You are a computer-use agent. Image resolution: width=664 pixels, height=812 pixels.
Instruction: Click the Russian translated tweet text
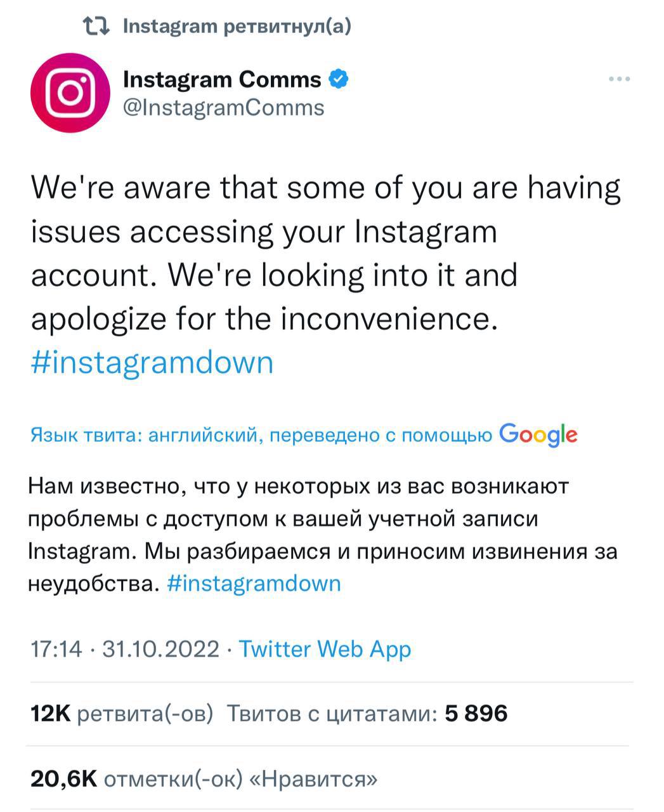coord(317,519)
